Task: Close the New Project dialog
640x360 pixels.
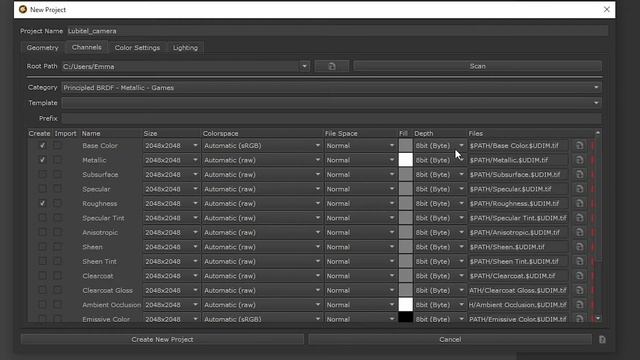Action: click(607, 9)
